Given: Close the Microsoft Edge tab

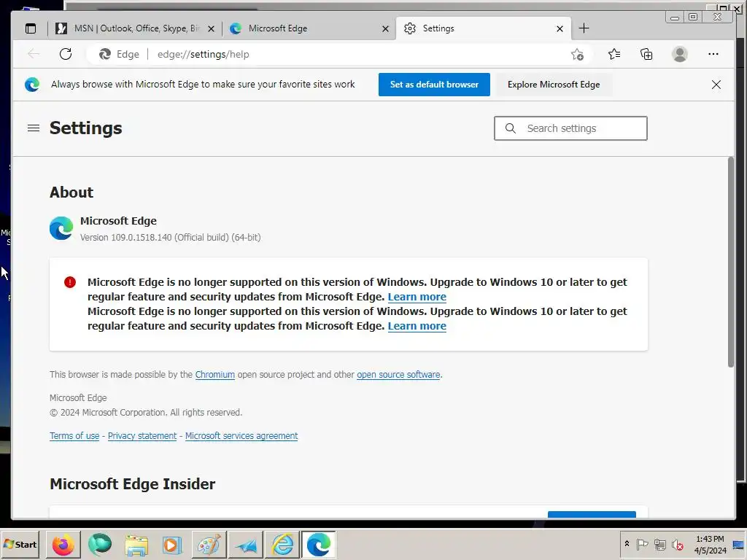Looking at the screenshot, I should coord(385,29).
